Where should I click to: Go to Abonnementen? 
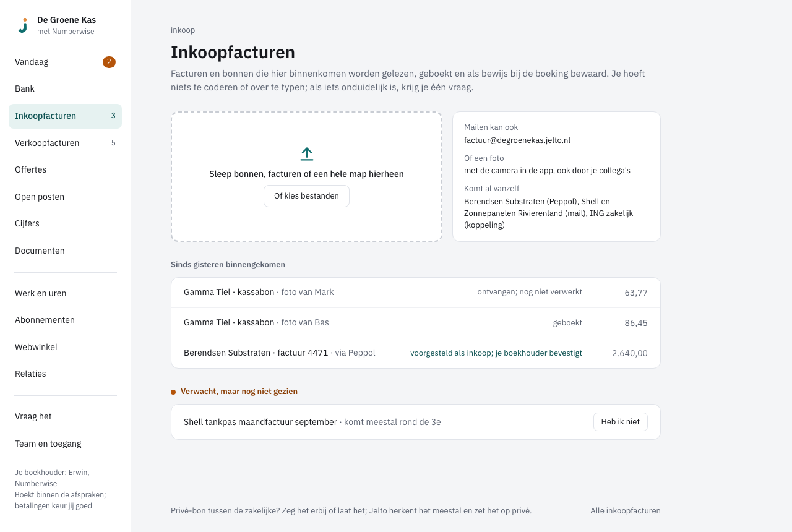coord(65,320)
